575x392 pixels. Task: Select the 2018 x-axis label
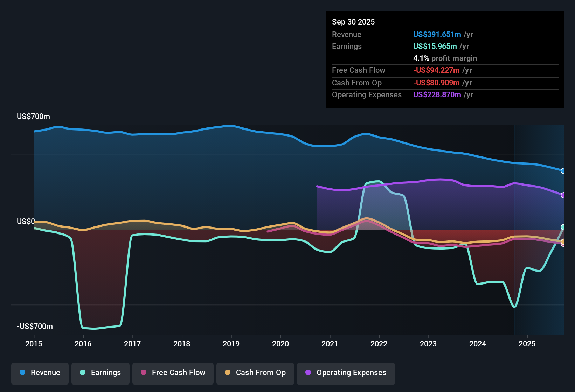coord(182,344)
